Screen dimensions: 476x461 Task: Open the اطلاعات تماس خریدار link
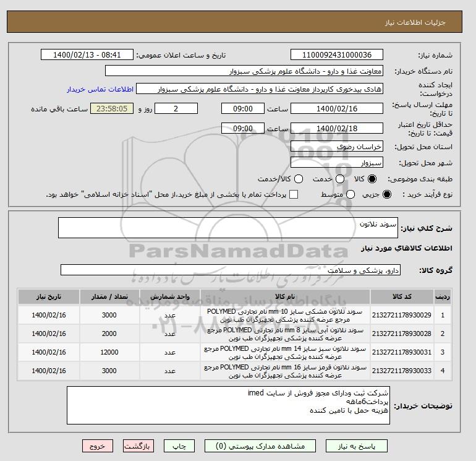click(100, 89)
